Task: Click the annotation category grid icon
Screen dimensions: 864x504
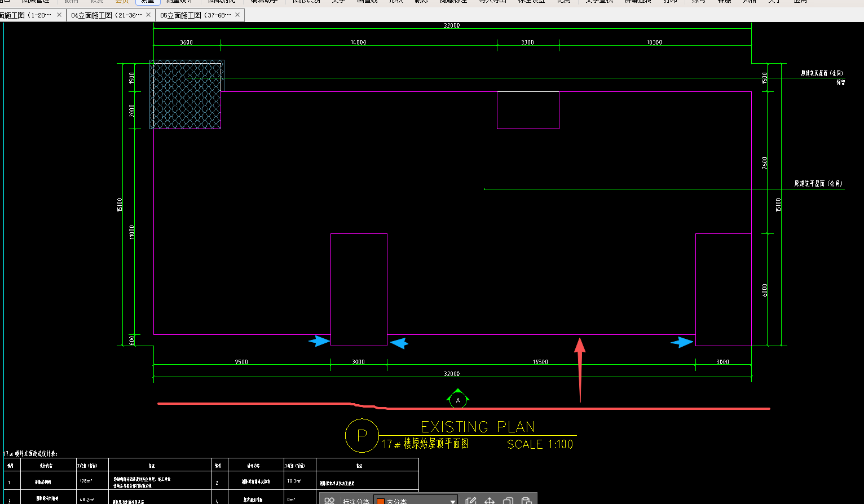Action: (330, 501)
